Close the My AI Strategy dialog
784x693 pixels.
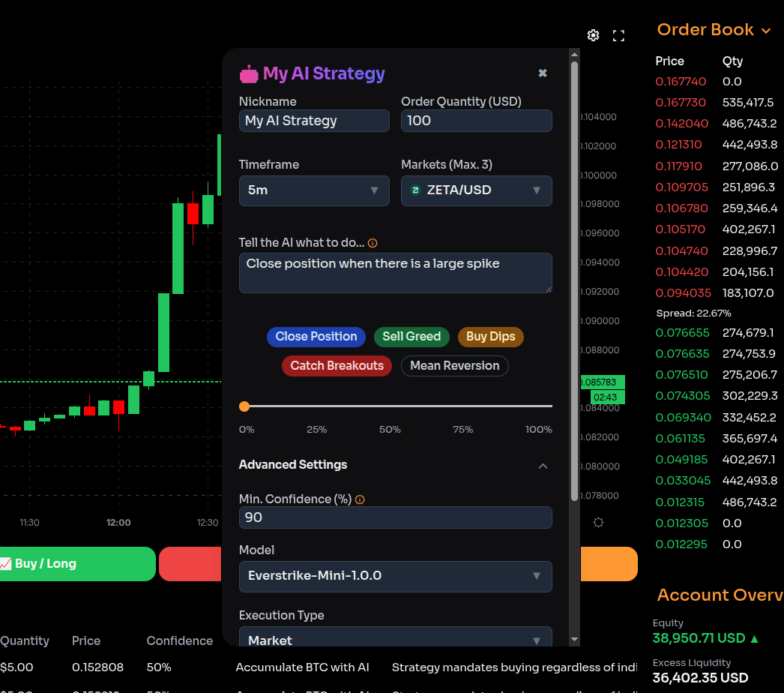point(543,73)
